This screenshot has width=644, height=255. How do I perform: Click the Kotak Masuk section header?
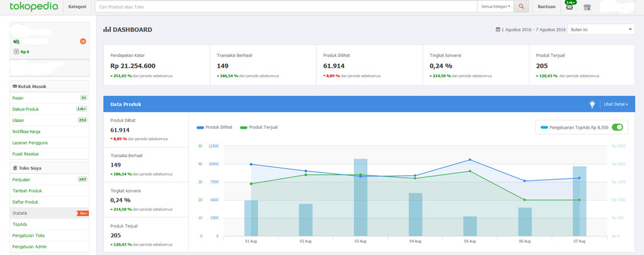(49, 87)
